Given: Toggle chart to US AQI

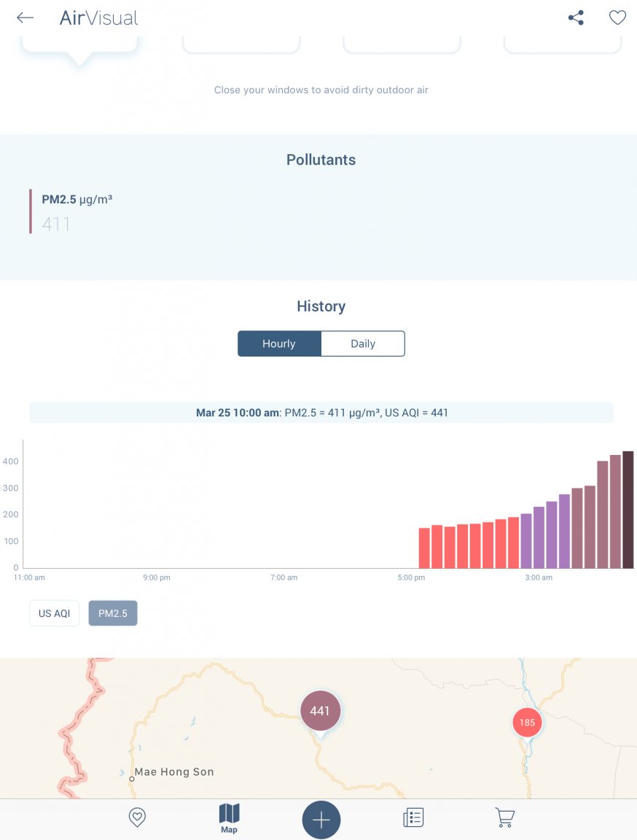Looking at the screenshot, I should pos(54,613).
